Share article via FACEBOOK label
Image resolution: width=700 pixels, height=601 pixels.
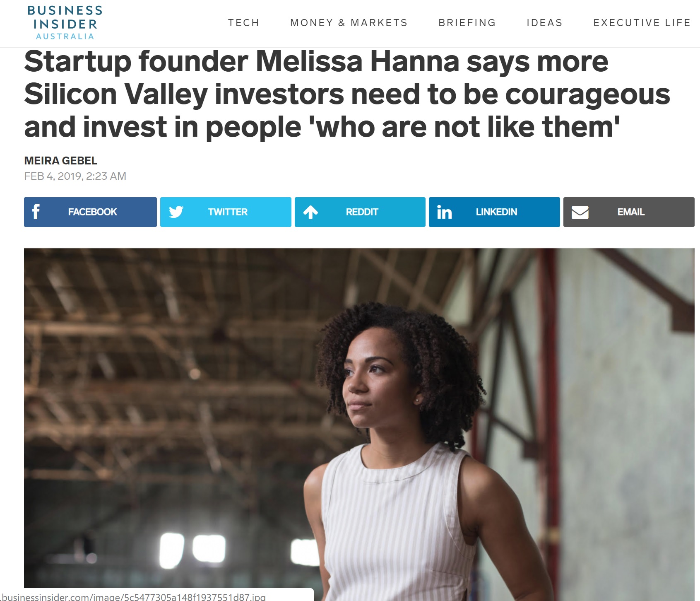click(x=93, y=212)
